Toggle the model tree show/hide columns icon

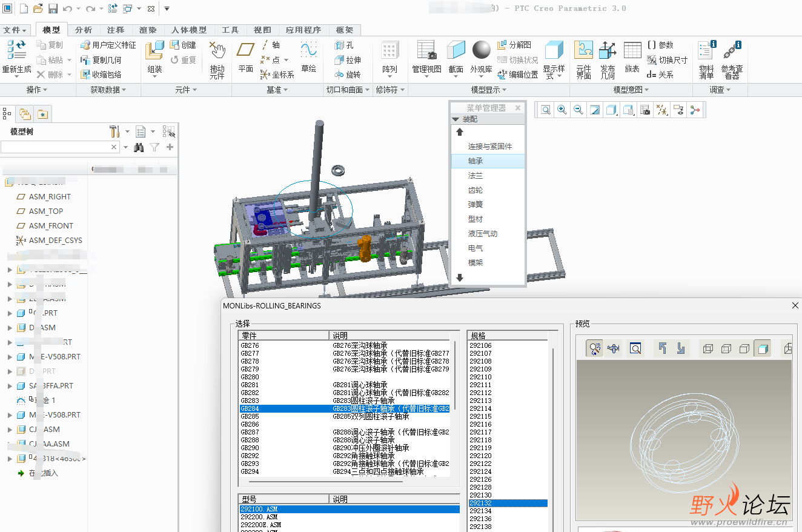click(168, 131)
